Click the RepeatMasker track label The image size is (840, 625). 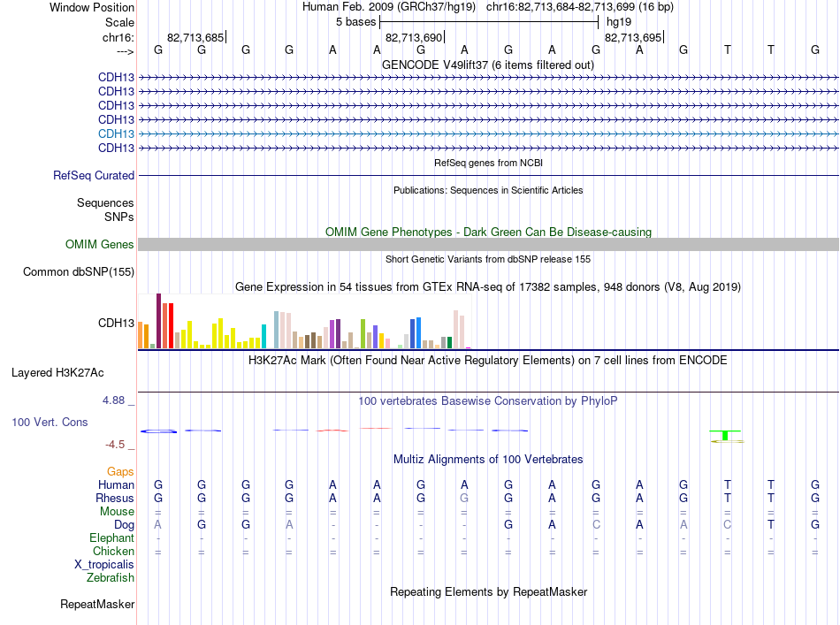click(x=97, y=604)
